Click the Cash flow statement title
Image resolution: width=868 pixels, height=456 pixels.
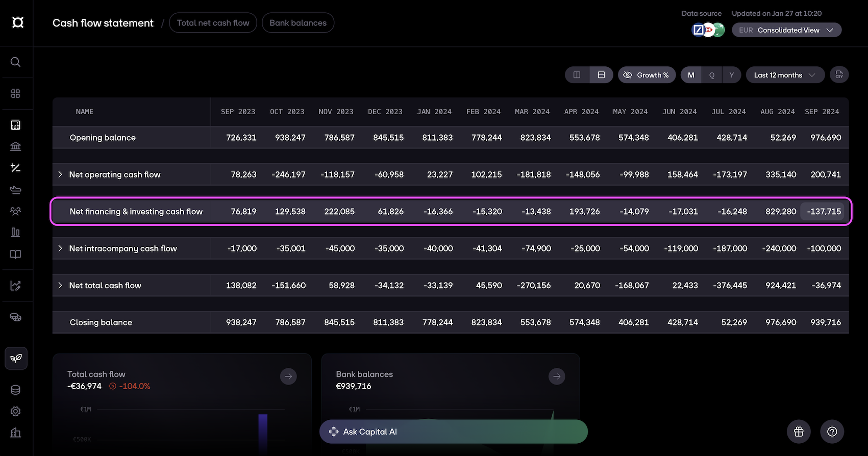(103, 23)
